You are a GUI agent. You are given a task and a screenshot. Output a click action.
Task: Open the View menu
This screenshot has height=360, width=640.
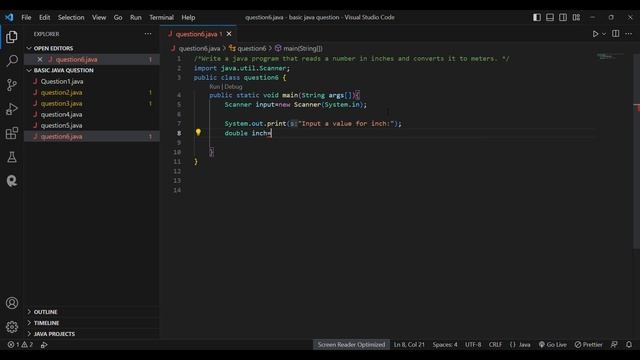pyautogui.click(x=99, y=17)
